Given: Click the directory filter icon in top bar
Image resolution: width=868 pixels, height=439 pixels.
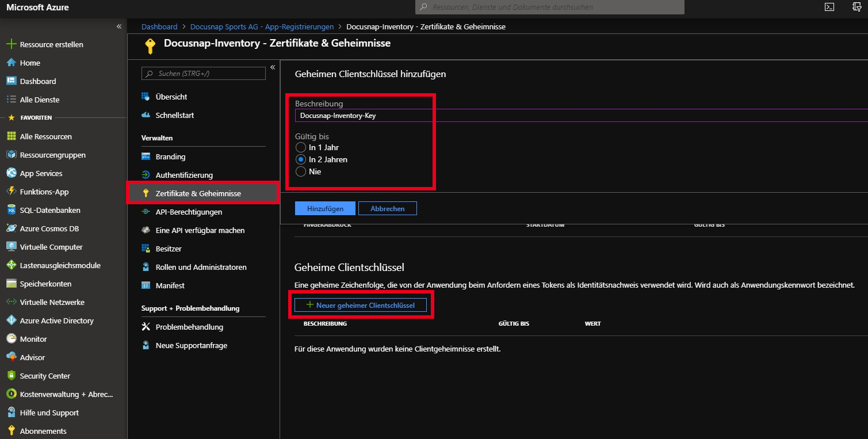Looking at the screenshot, I should [x=857, y=7].
